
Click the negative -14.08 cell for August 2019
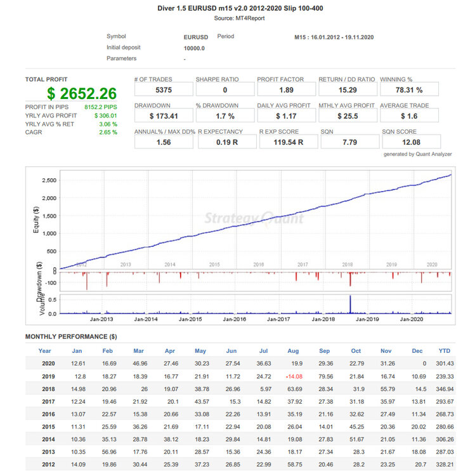point(294,376)
